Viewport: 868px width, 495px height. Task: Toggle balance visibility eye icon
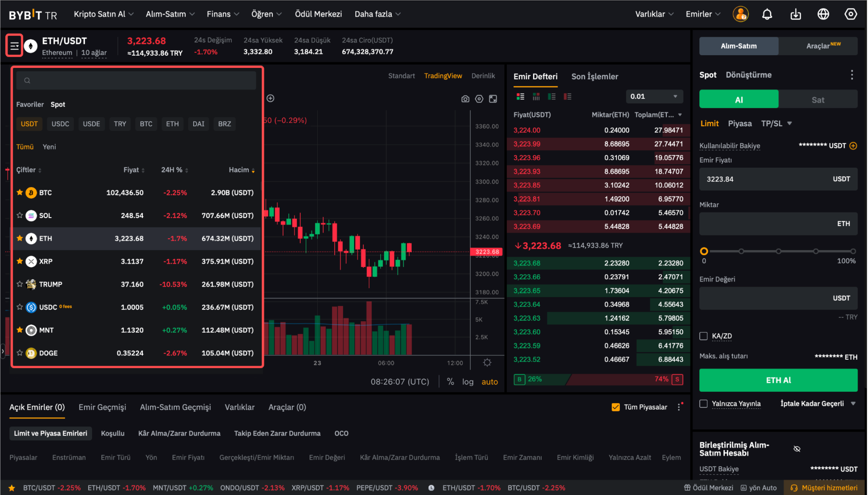pos(797,449)
